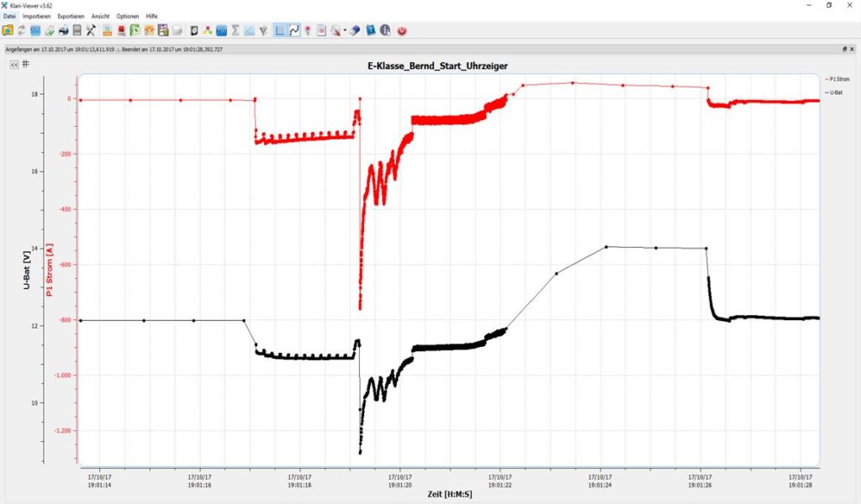Image resolution: width=861 pixels, height=504 pixels.
Task: Click the sigma sum icon
Action: tap(235, 30)
